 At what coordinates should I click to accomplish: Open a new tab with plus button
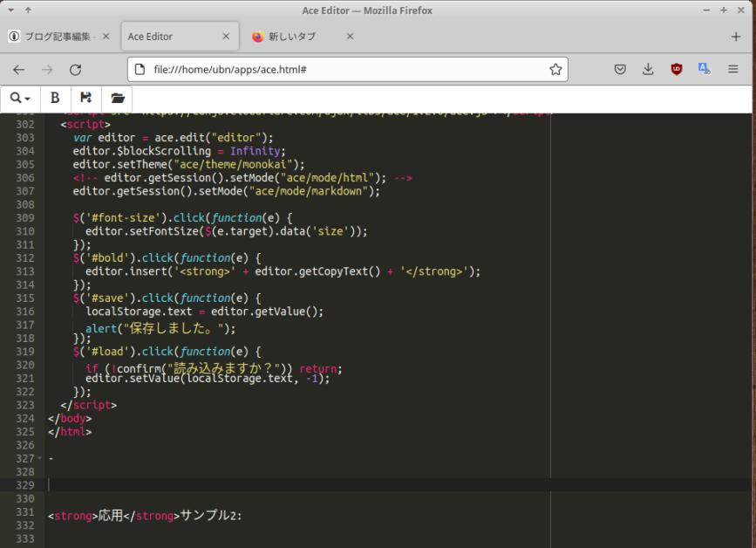click(736, 37)
